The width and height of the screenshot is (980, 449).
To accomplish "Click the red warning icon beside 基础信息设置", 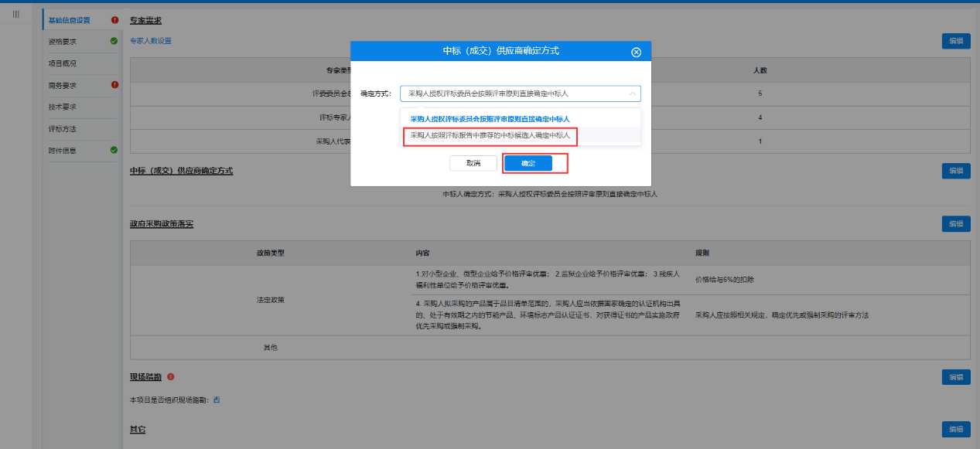I will pos(114,20).
